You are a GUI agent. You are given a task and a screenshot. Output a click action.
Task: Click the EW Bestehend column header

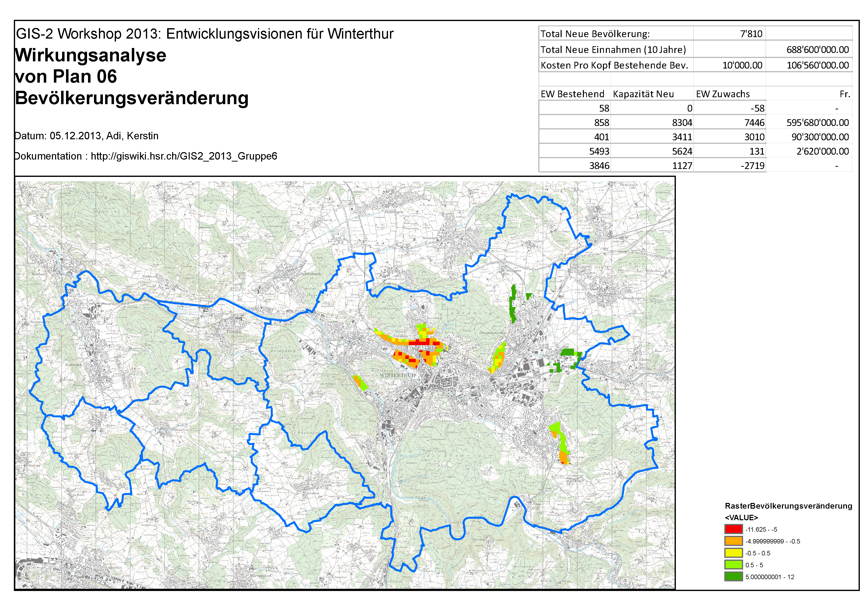(x=572, y=94)
